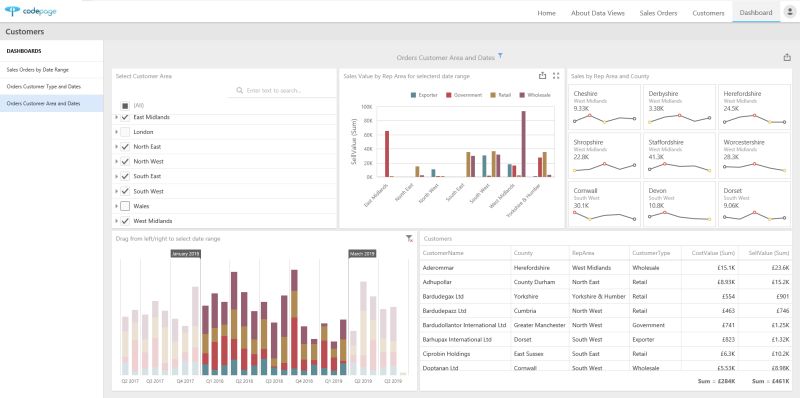This screenshot has height=398, width=800.
Task: Maximize the Sales Value by Rep Area chart
Action: (556, 76)
